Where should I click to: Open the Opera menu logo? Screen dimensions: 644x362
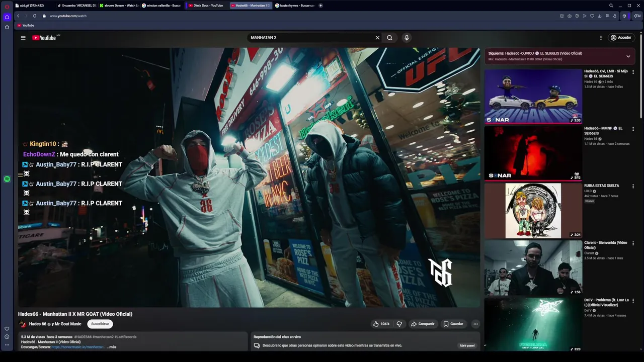point(7,7)
